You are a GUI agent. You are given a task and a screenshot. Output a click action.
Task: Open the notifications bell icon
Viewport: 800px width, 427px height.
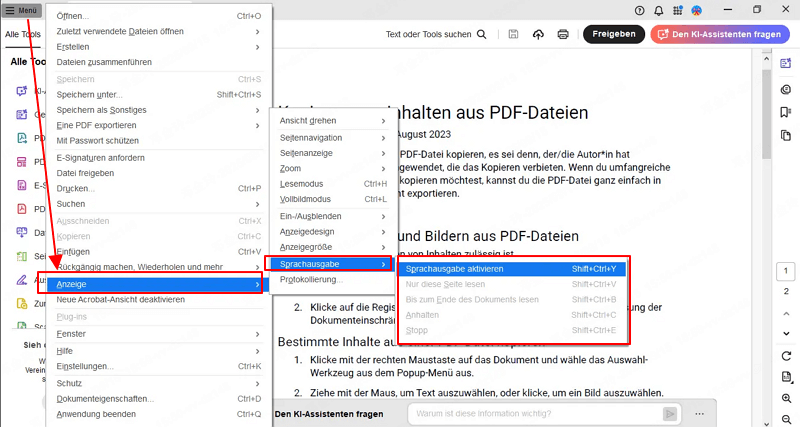[659, 10]
